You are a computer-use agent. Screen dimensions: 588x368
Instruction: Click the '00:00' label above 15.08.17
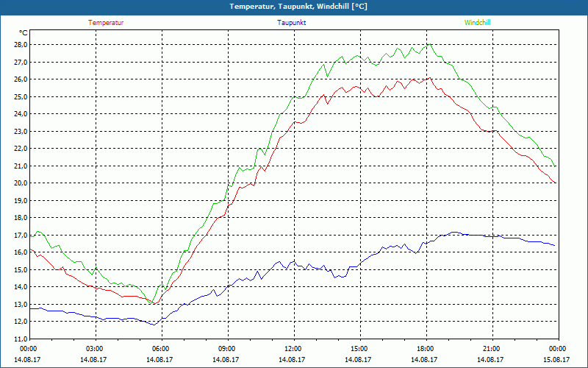[x=558, y=349]
